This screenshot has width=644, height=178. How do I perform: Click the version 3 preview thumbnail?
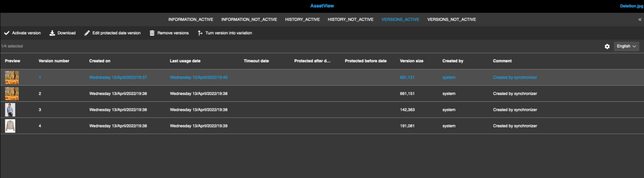pos(10,110)
